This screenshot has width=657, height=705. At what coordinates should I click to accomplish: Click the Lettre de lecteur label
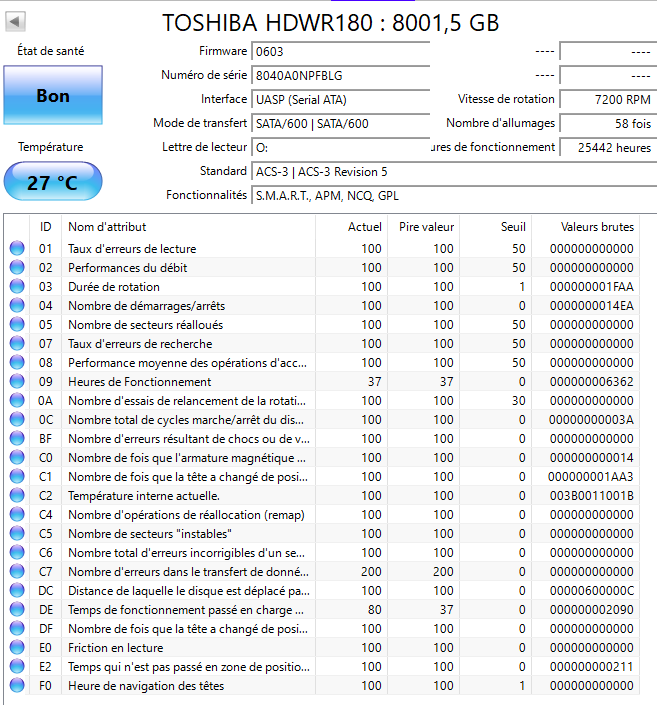tap(204, 147)
